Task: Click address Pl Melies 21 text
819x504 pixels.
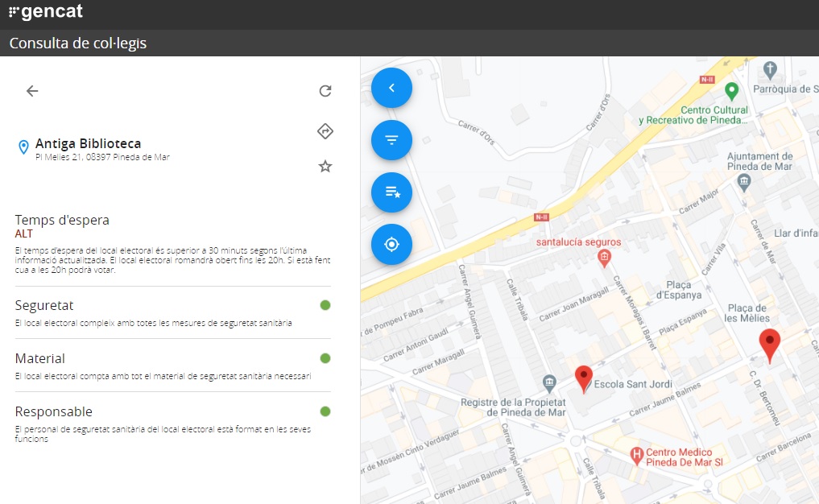Action: tap(102, 157)
